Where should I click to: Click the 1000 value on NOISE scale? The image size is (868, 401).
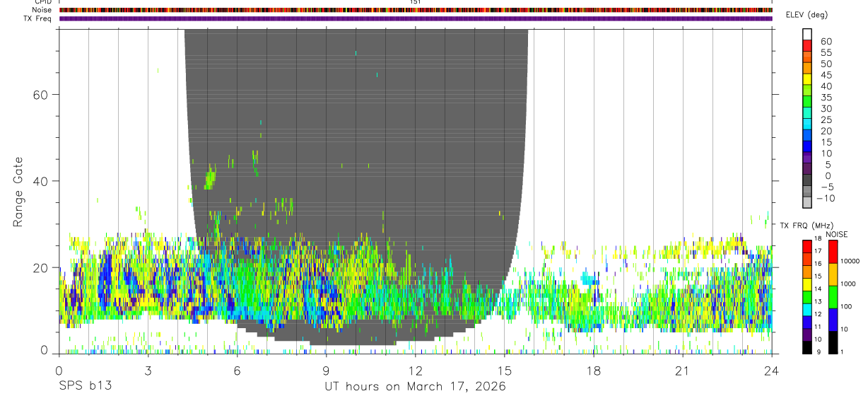click(848, 284)
